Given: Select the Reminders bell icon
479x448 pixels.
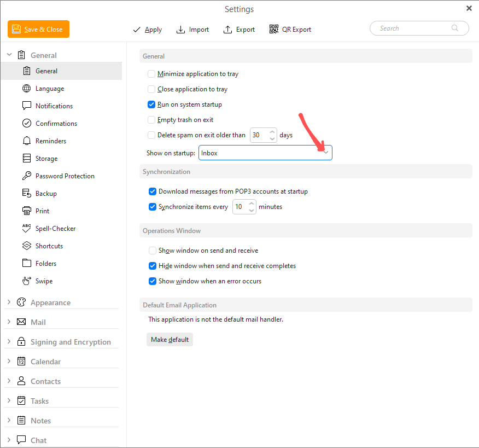Looking at the screenshot, I should [27, 141].
